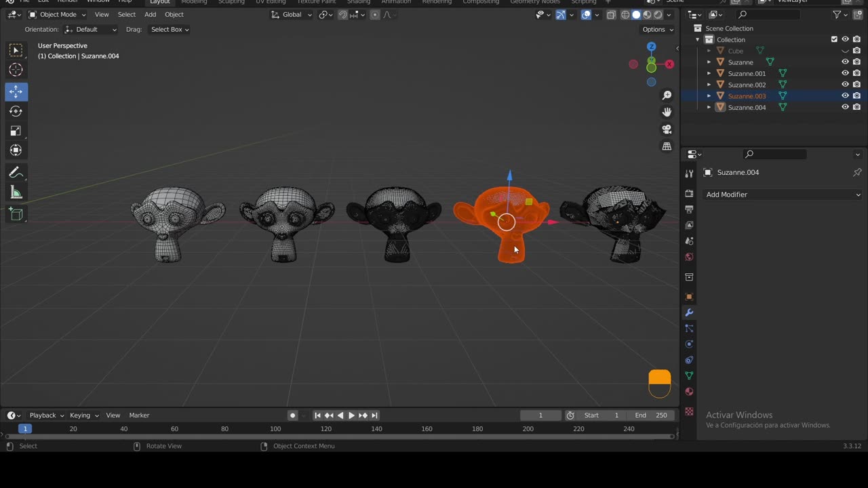This screenshot has height=488, width=868.
Task: Activate the Transform tool
Action: pos(16,150)
